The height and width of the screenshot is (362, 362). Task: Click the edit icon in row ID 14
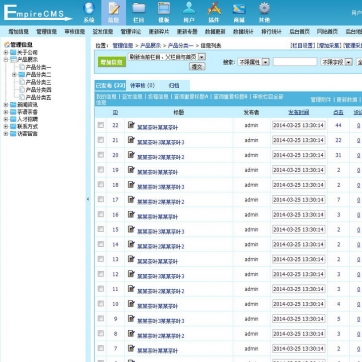click(x=131, y=244)
